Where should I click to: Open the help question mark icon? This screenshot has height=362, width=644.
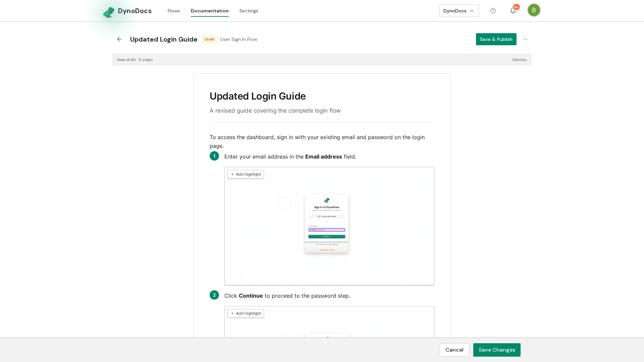click(493, 11)
